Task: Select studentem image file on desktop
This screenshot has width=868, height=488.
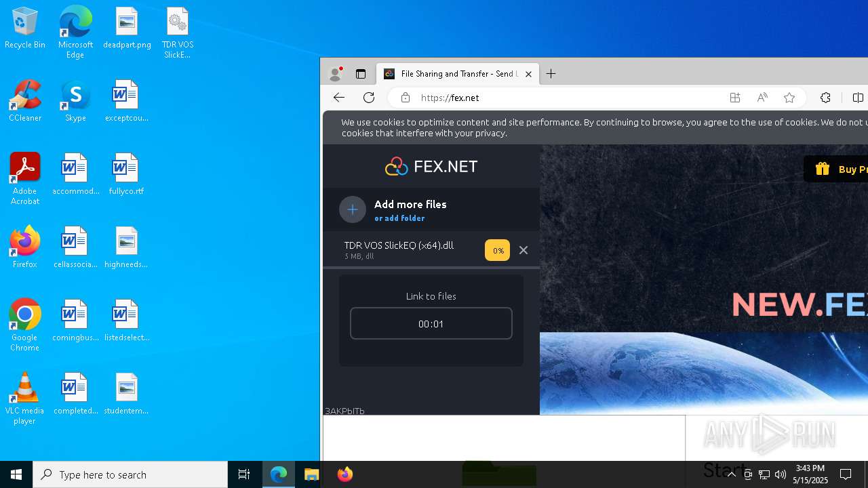Action: click(126, 394)
